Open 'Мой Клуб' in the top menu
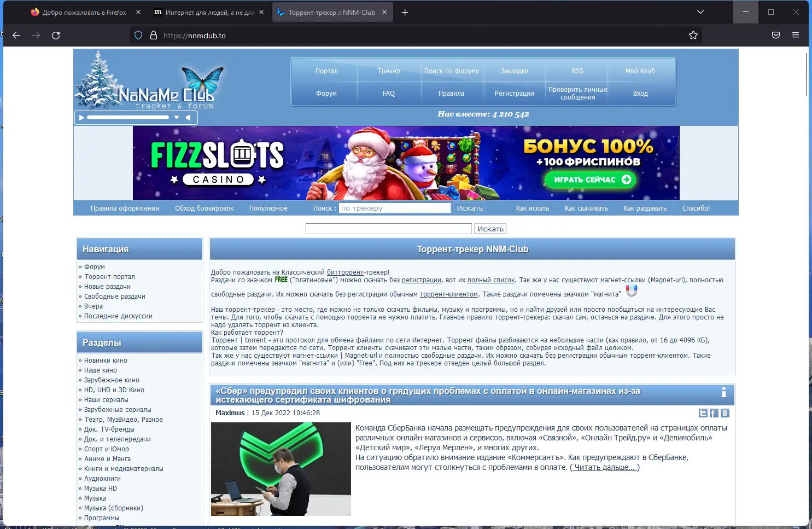This screenshot has height=529, width=812. click(640, 71)
